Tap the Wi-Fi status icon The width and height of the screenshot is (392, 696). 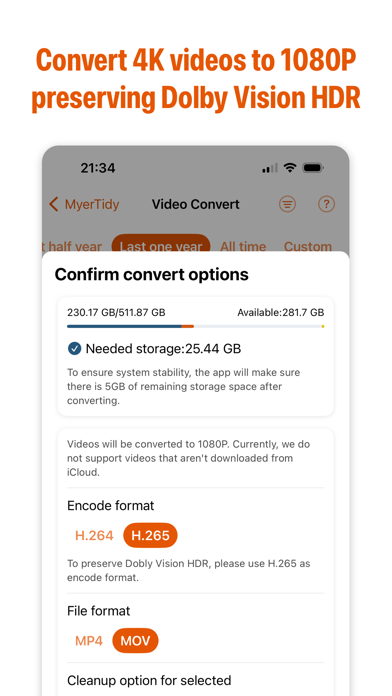point(290,168)
